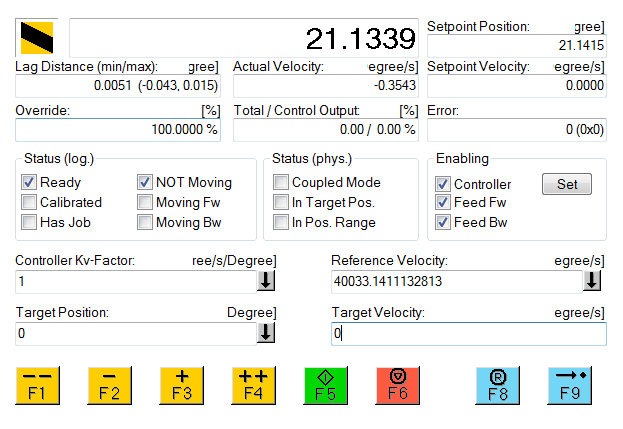Stop the axis with red F6 button
This screenshot has width=623, height=429.
(x=398, y=385)
